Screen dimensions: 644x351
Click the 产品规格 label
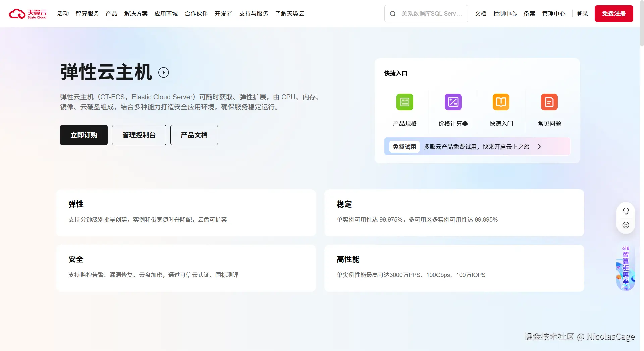point(405,124)
